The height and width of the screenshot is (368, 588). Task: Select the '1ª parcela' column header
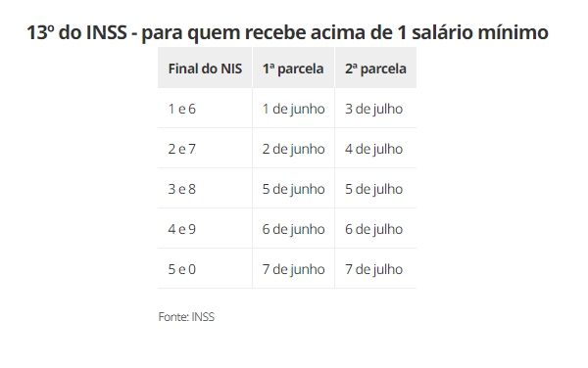click(293, 69)
